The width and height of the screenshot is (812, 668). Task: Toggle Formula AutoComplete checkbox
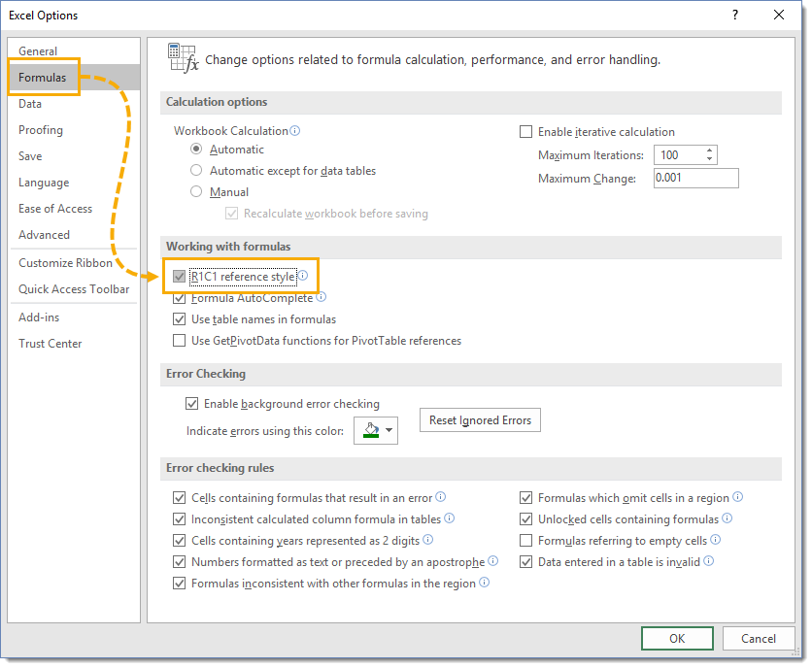click(x=179, y=298)
